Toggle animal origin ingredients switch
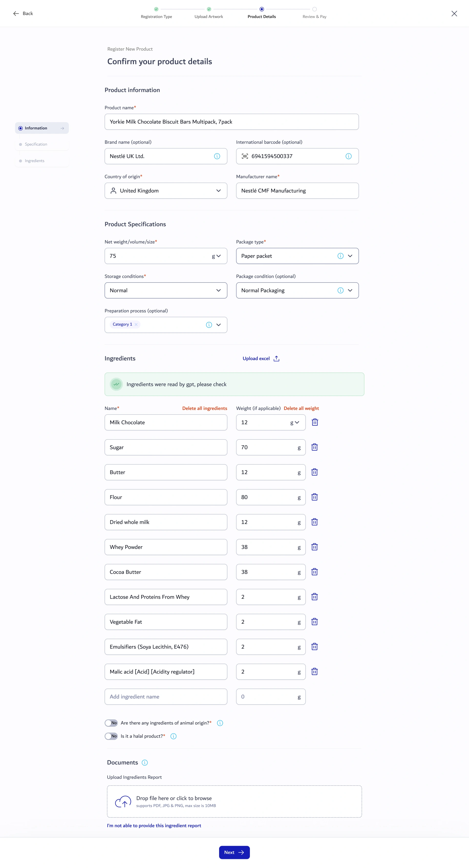The image size is (469, 868). [x=111, y=723]
